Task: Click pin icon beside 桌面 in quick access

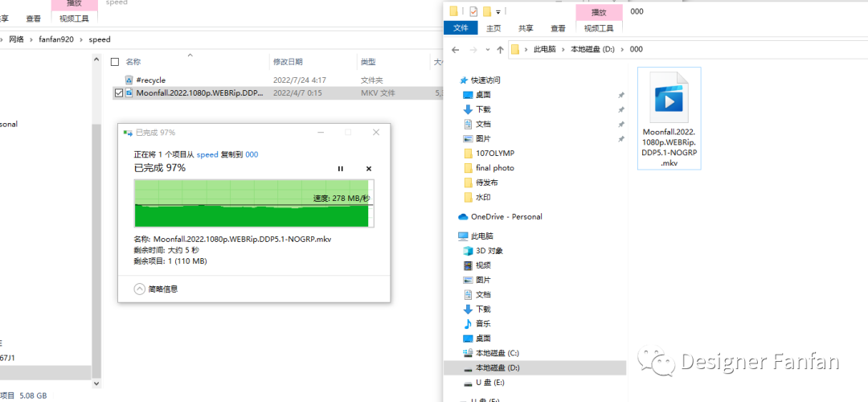Action: [620, 95]
